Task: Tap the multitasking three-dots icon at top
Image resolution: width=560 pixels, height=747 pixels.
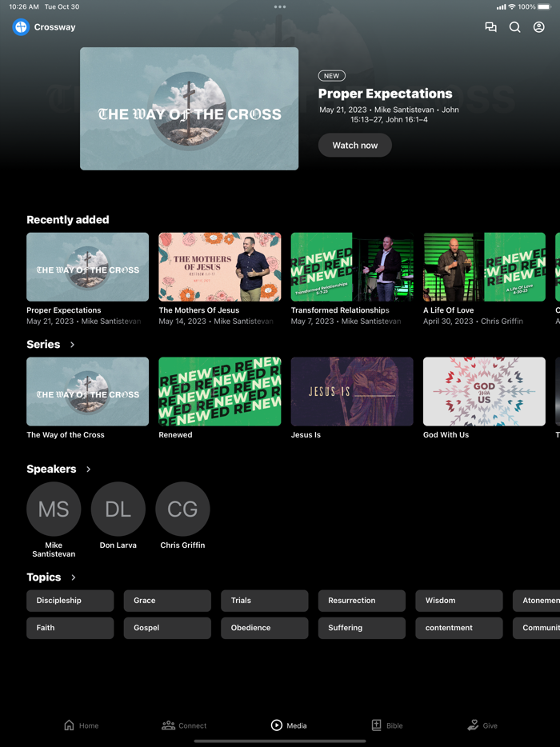Action: [x=280, y=6]
